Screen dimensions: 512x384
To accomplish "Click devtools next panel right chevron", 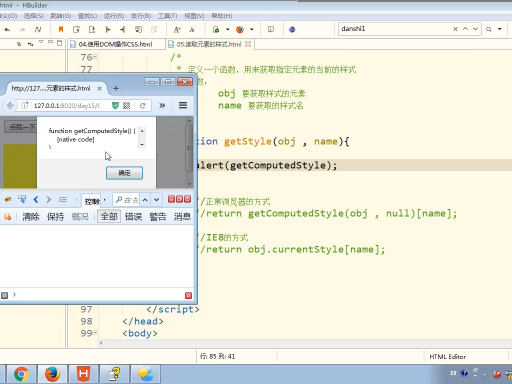I will (x=49, y=199).
